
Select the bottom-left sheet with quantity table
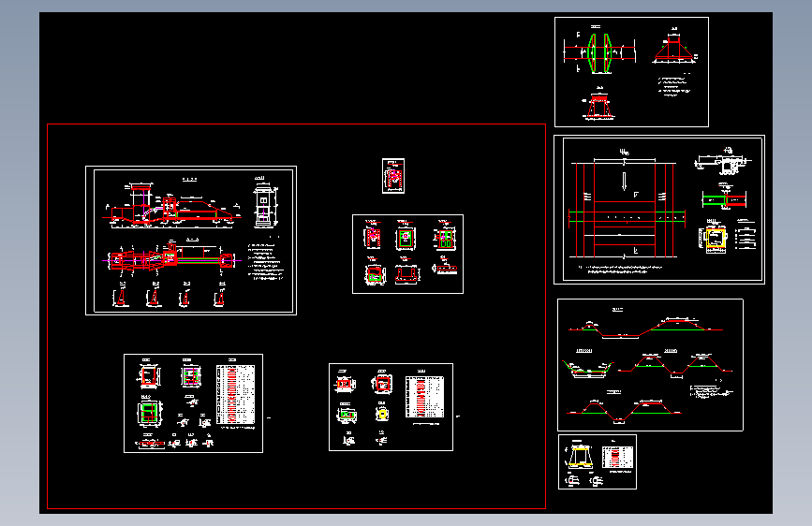193,403
